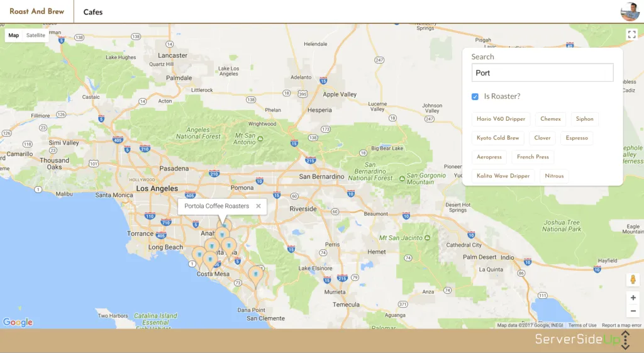Click the Temecula map label
Screen dimensions: 644x353
coord(346,305)
